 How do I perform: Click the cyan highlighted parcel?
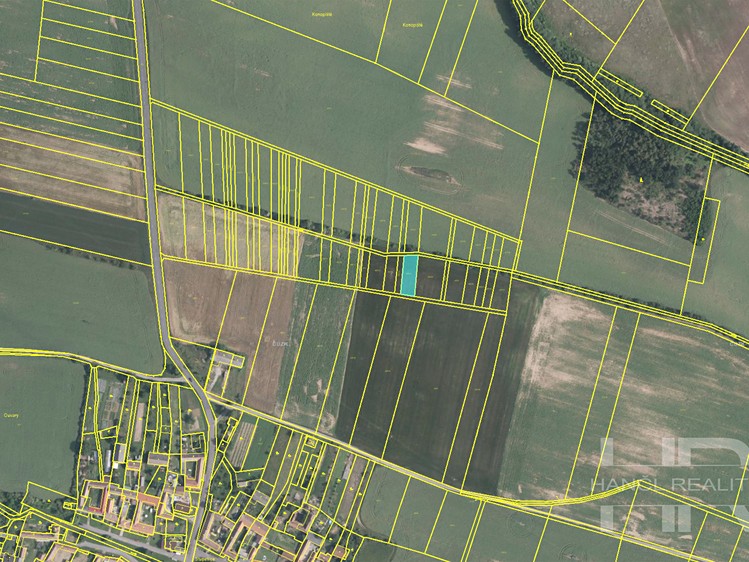409,275
